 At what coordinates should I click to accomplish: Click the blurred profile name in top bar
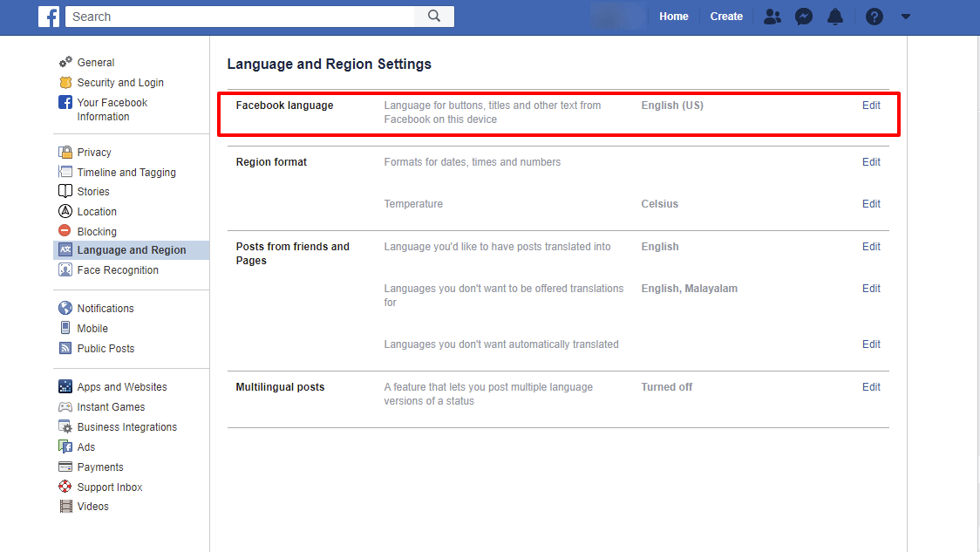pos(617,17)
